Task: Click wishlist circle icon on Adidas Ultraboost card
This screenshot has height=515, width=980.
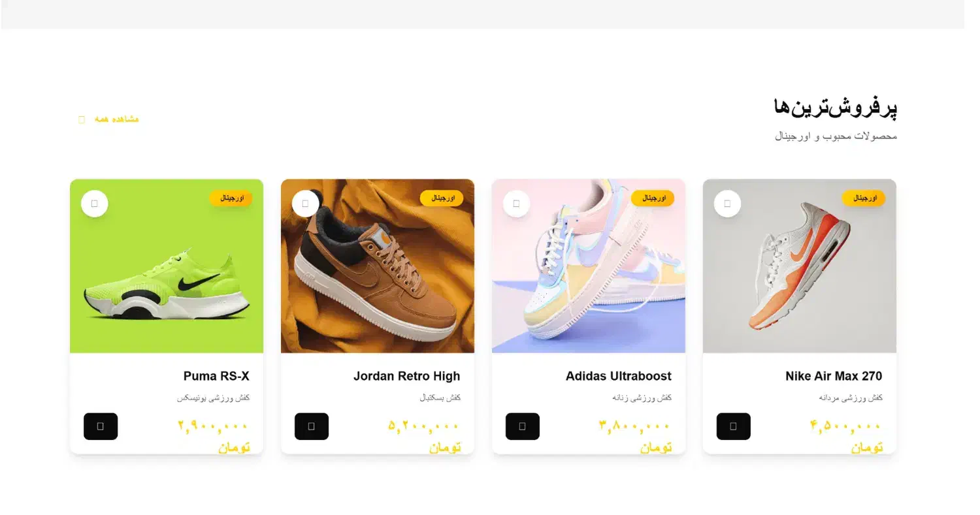Action: coord(516,204)
